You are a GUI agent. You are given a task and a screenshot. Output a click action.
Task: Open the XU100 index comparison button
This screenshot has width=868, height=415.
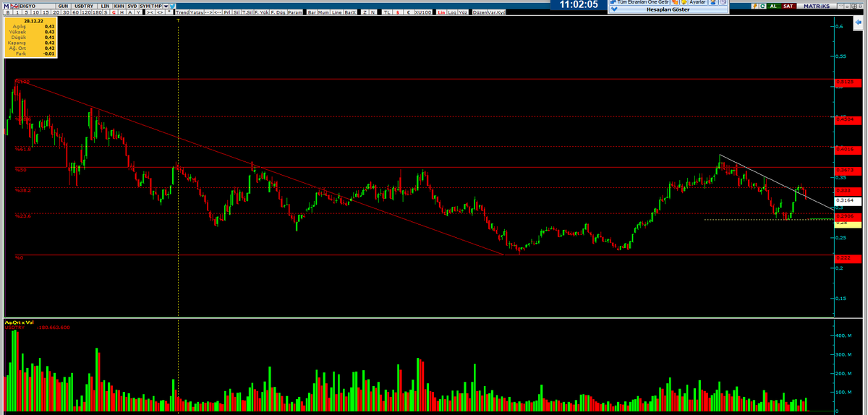(423, 12)
